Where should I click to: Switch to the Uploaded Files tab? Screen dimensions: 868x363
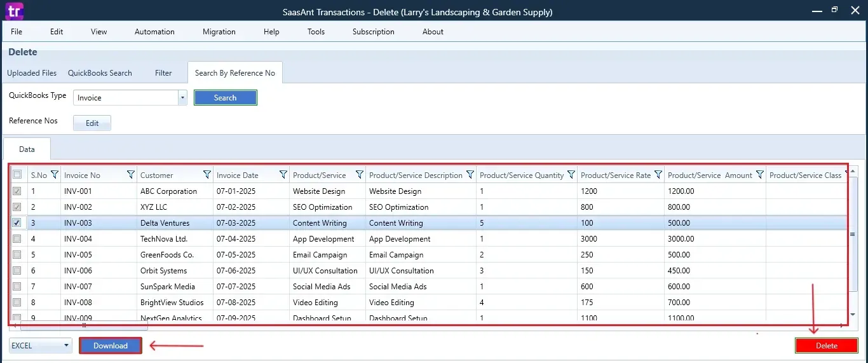(32, 73)
